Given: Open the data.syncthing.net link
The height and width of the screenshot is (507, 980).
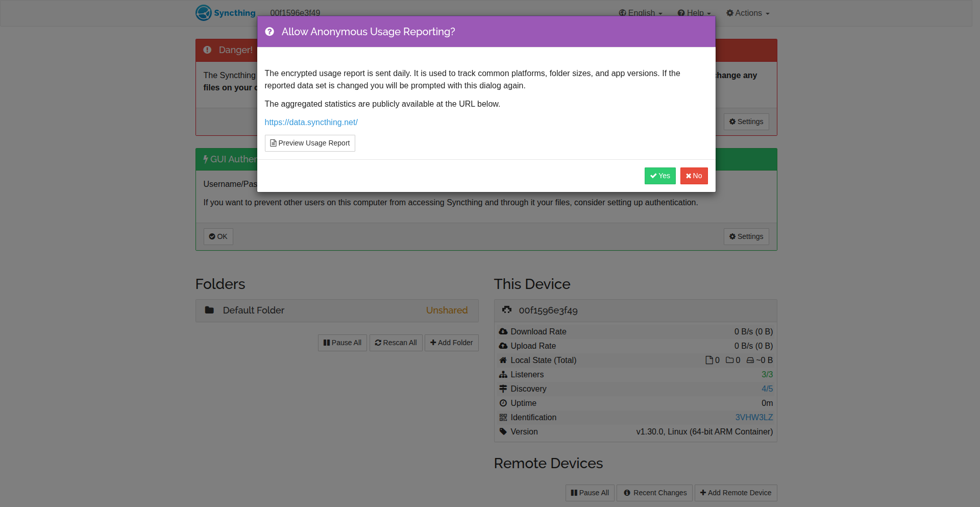Looking at the screenshot, I should 311,123.
